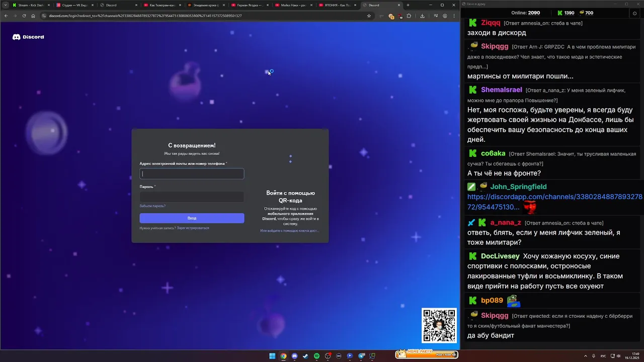
Task: Click the chat window settings gear
Action: (x=634, y=14)
